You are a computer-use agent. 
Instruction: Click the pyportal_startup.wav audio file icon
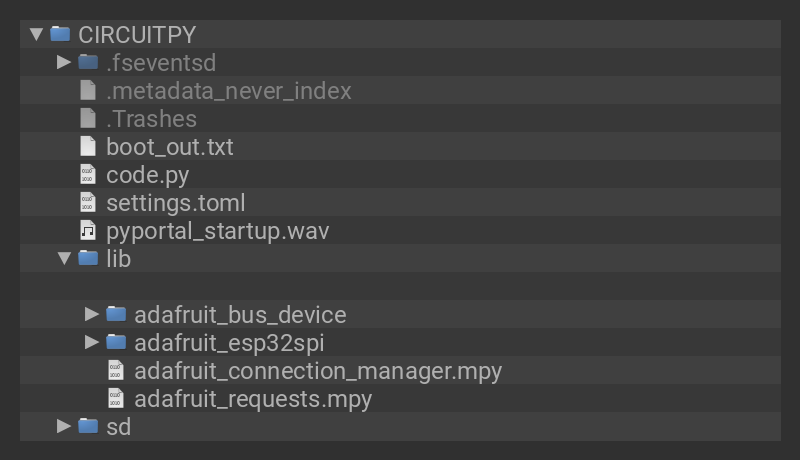pos(88,230)
